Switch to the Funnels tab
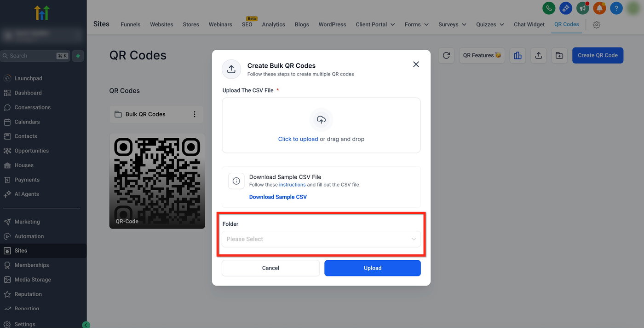The image size is (644, 328). [130, 24]
